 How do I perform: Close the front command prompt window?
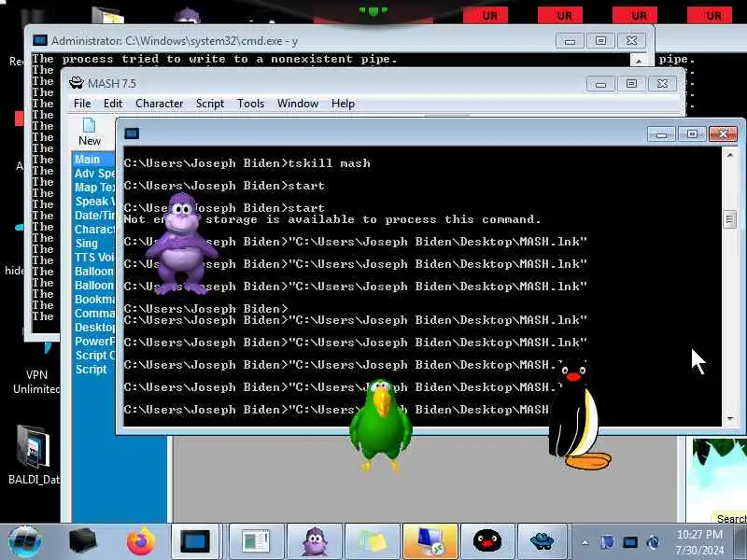(x=723, y=133)
